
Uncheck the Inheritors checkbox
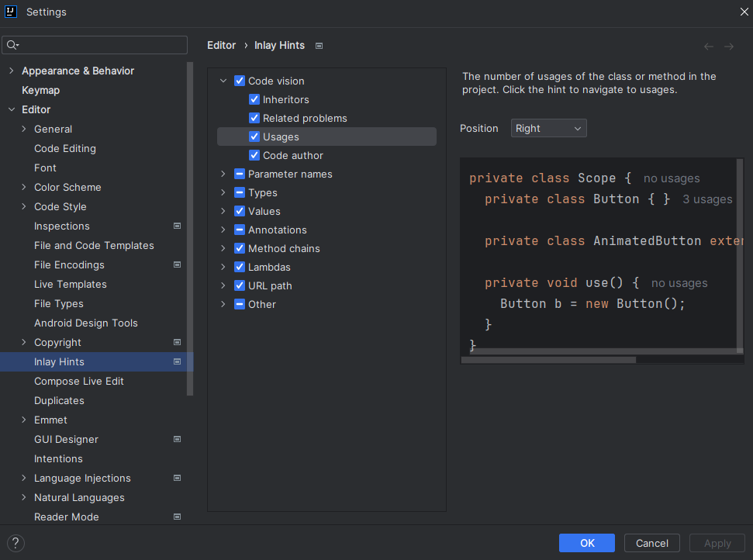pos(254,99)
